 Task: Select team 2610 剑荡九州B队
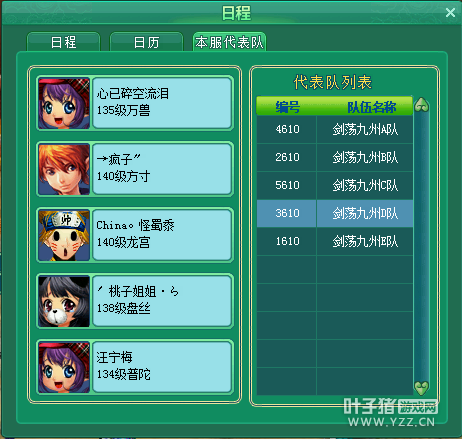pyautogui.click(x=335, y=157)
